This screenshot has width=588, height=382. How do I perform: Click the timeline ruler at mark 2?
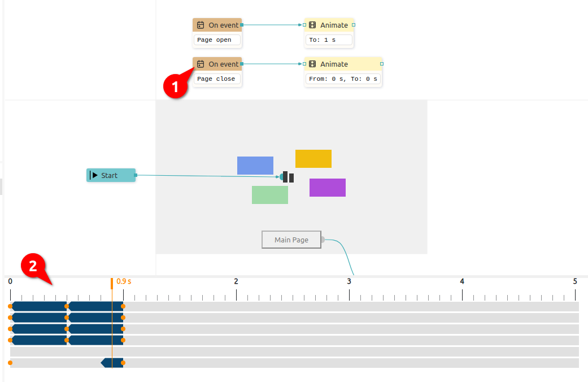click(236, 281)
